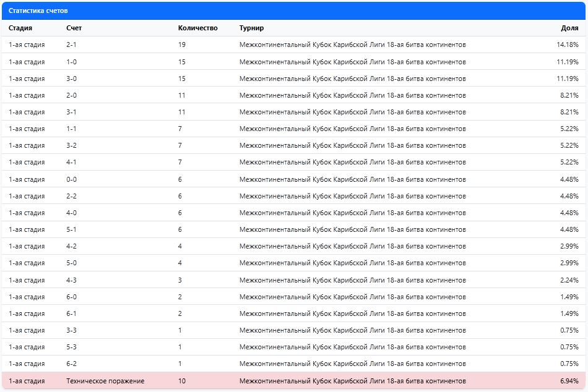Image resolution: width=588 pixels, height=392 pixels.
Task: Select the "Техническое поражение" score cell
Action: click(x=105, y=381)
